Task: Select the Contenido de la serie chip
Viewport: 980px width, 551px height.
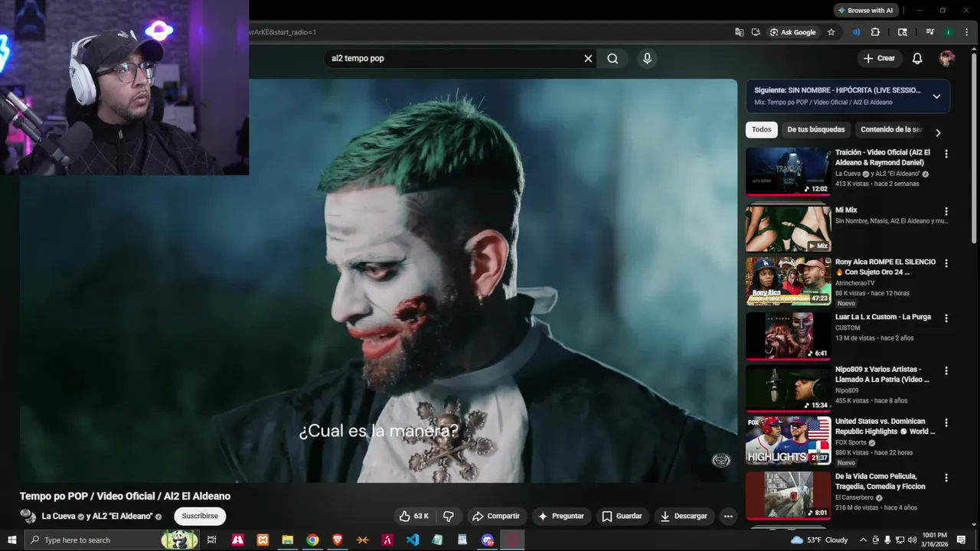Action: click(891, 129)
